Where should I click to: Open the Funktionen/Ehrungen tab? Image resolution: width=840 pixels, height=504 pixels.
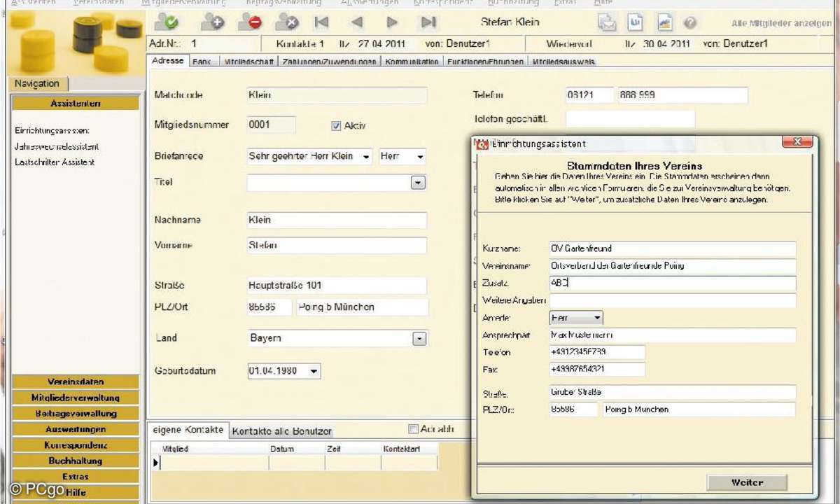coord(486,62)
